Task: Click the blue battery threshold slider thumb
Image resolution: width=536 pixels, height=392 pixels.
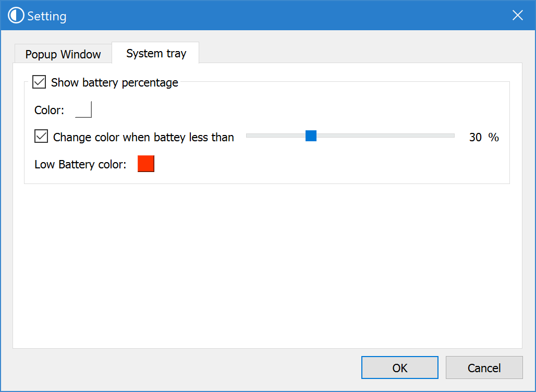Action: click(x=311, y=136)
